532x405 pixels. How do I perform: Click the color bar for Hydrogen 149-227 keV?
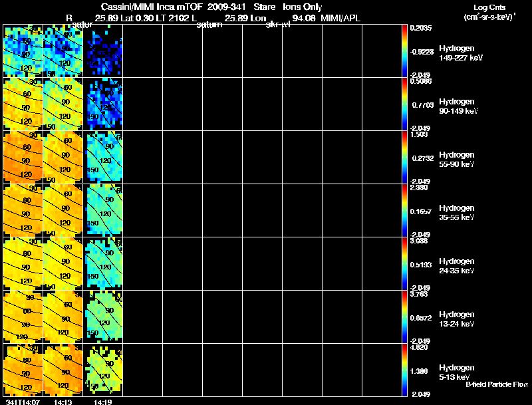coord(404,51)
